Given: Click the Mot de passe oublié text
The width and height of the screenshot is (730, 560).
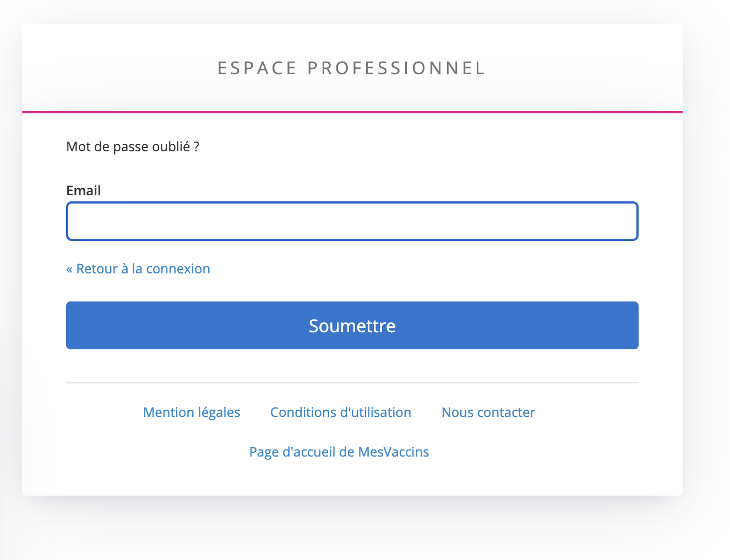Looking at the screenshot, I should 133,147.
